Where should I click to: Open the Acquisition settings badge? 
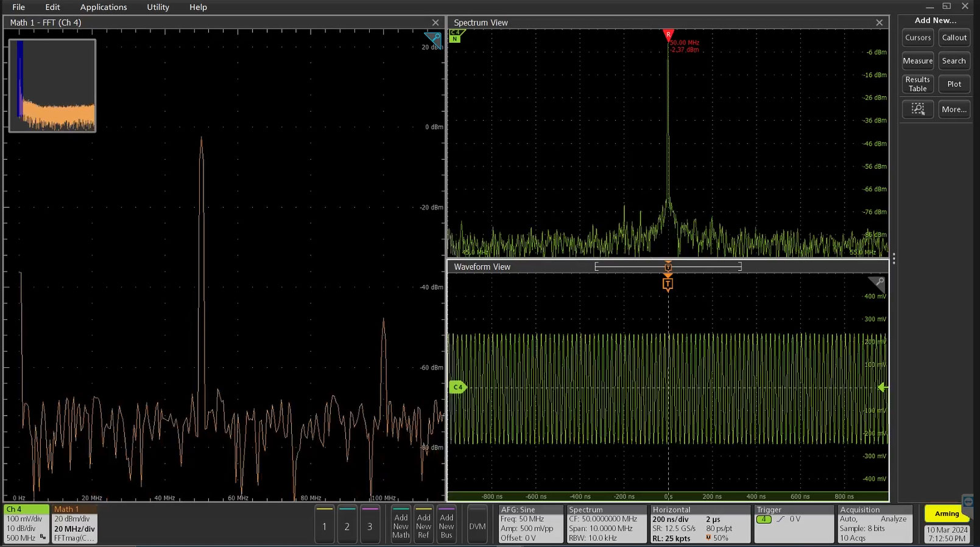pos(875,524)
